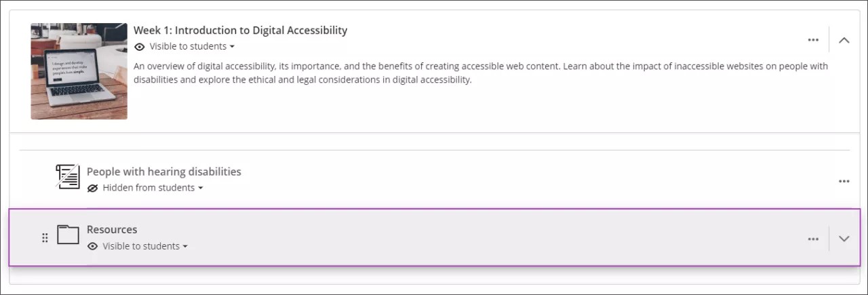Click the caret arrow beside 'Hidden from students'
868x295 pixels.
[200, 188]
